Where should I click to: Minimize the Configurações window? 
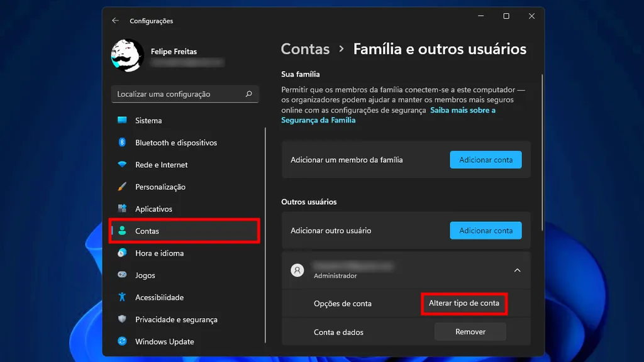click(481, 16)
